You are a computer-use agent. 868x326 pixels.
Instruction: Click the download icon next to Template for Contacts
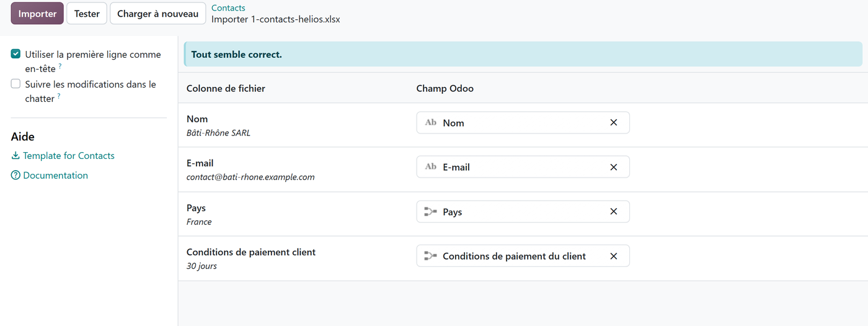15,156
